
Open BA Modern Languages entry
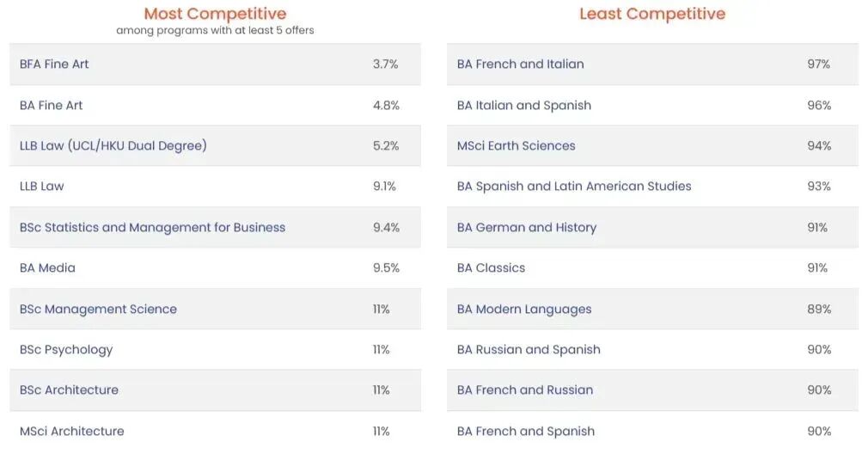(524, 310)
